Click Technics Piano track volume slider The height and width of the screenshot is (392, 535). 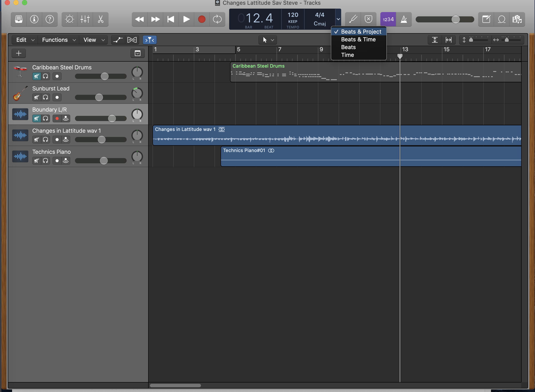coord(103,161)
